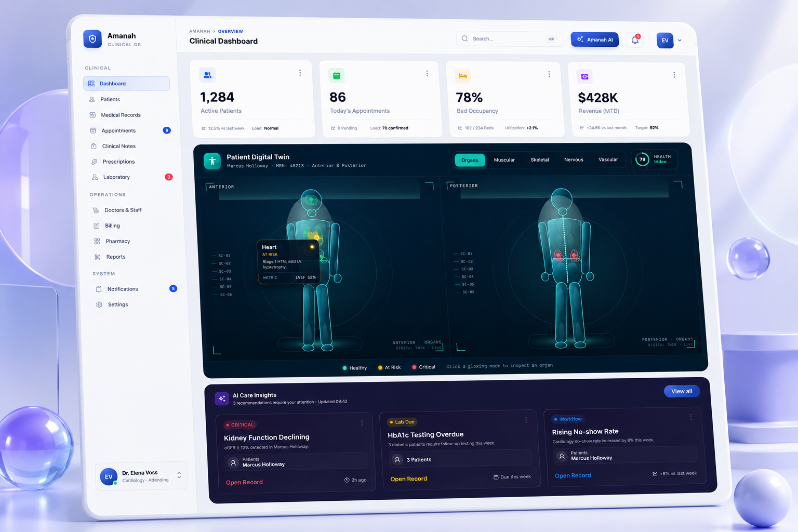Click the Health Index 78 progress ring

[642, 159]
